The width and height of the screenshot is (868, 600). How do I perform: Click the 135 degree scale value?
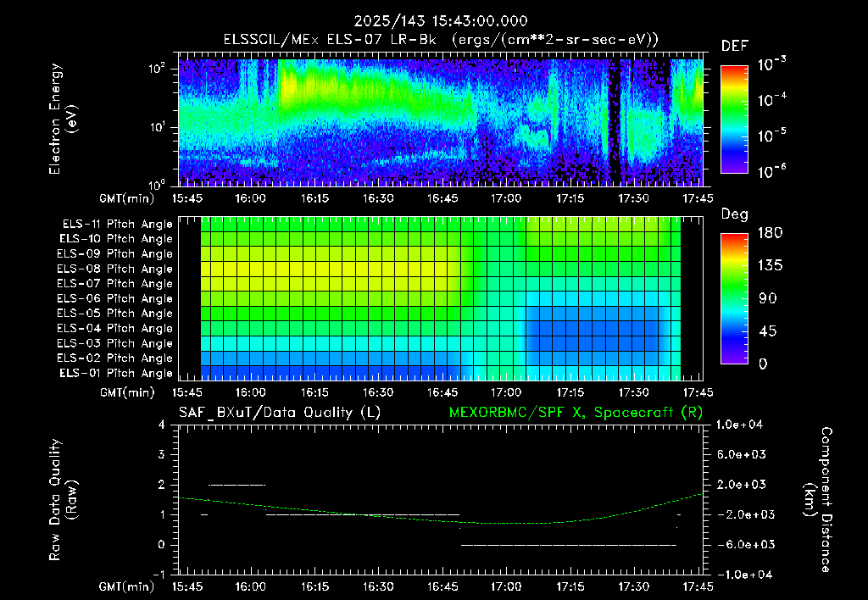click(x=770, y=266)
